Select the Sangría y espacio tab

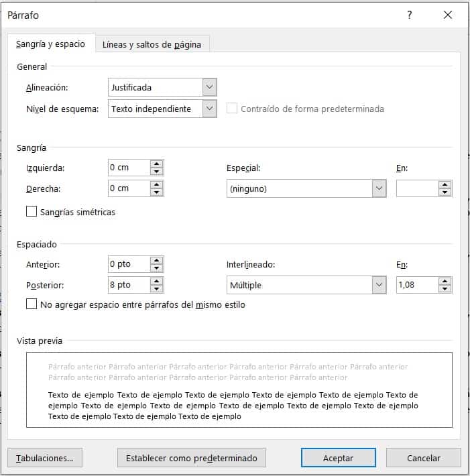pyautogui.click(x=50, y=44)
